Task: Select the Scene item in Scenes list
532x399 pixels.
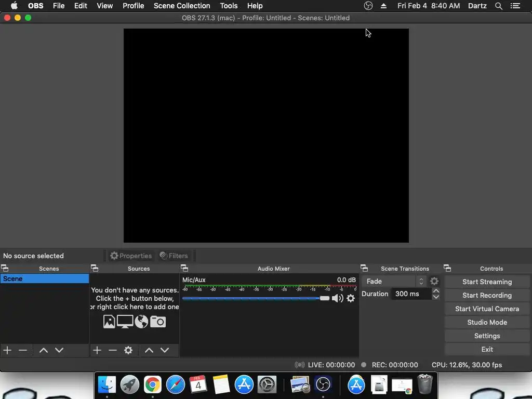Action: point(45,278)
